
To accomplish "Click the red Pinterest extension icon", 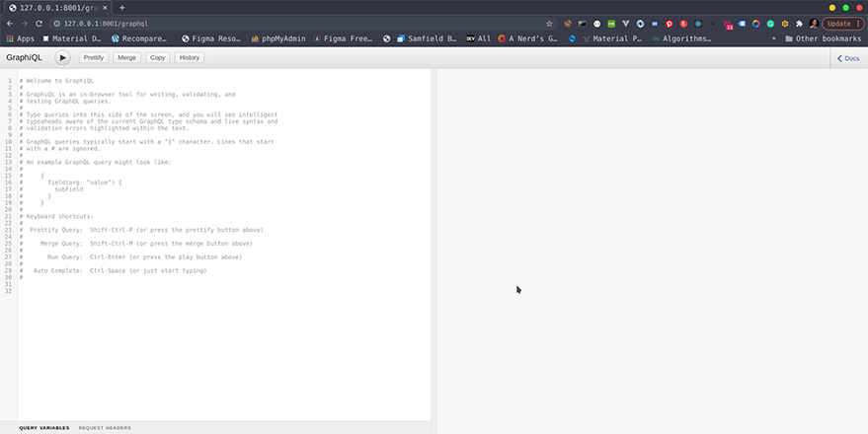I will 670,24.
